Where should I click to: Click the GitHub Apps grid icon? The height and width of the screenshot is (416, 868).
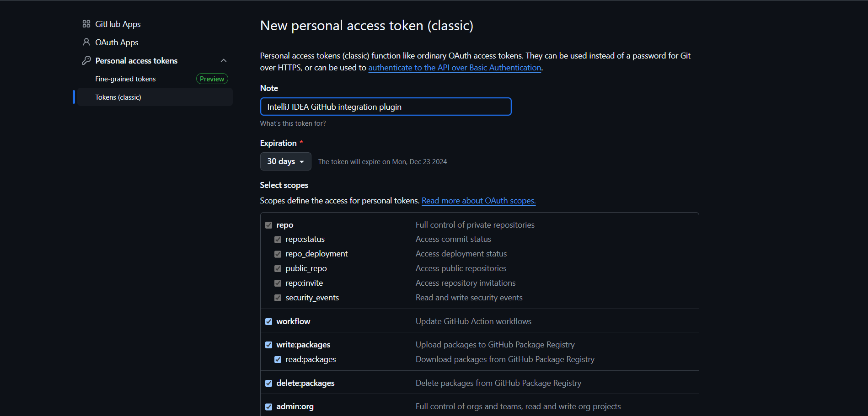86,24
